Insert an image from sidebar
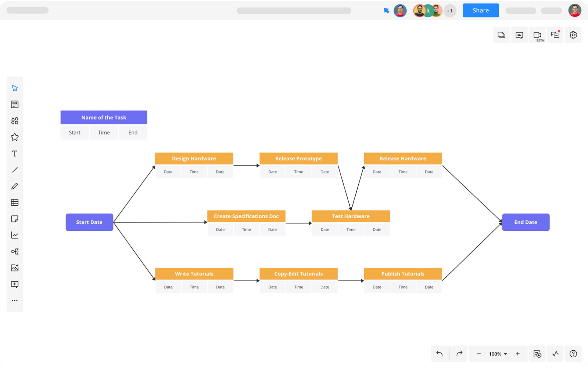 (x=15, y=268)
